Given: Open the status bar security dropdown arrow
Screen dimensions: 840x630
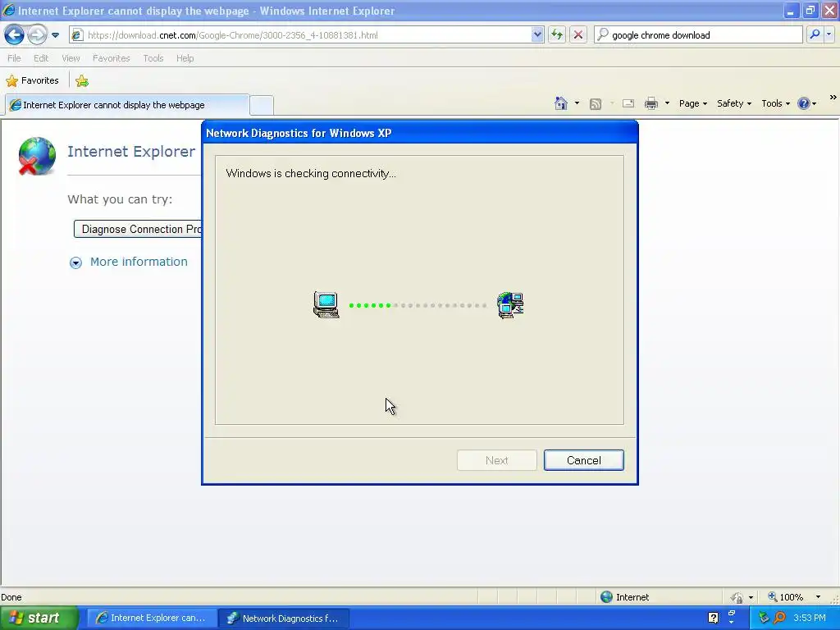Looking at the screenshot, I should click(x=751, y=597).
